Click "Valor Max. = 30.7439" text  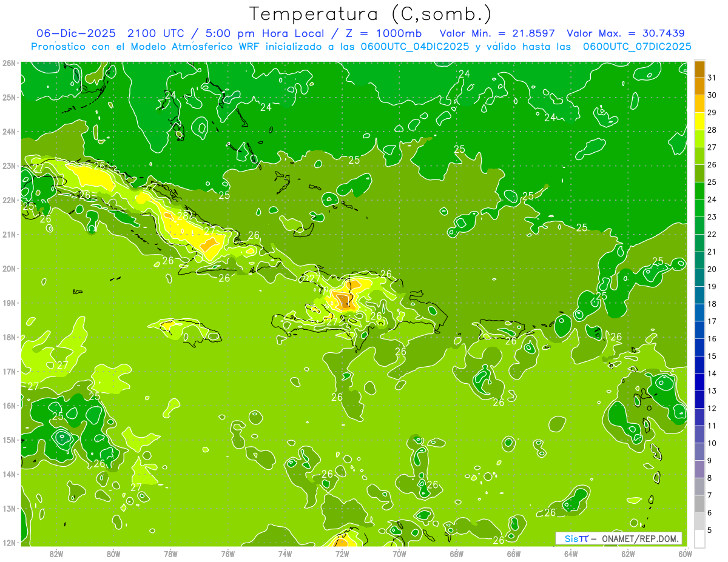pyautogui.click(x=625, y=33)
